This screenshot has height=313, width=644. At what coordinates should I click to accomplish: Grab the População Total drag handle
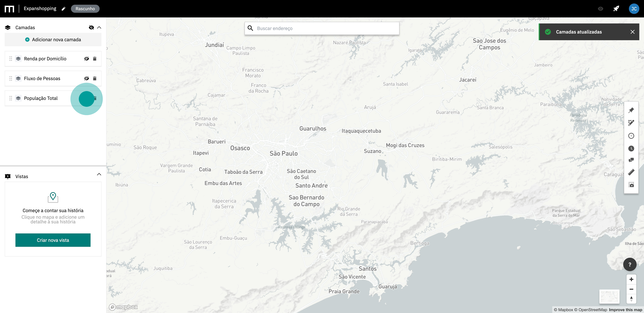click(11, 98)
